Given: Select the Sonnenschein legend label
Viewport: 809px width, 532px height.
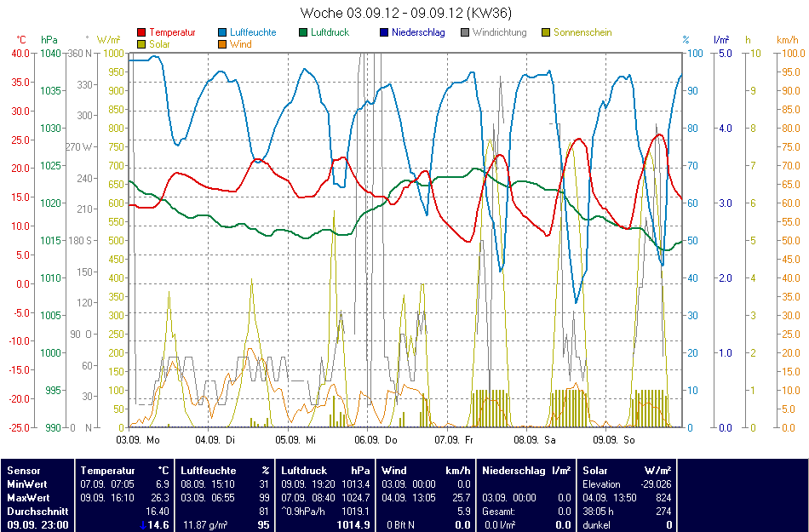Looking at the screenshot, I should click(x=582, y=32).
